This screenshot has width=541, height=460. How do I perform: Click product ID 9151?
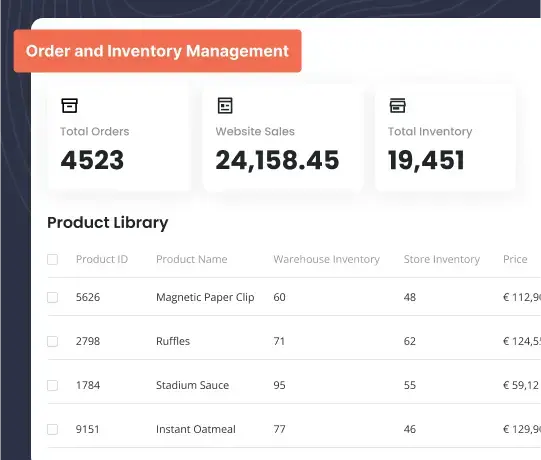pos(88,429)
